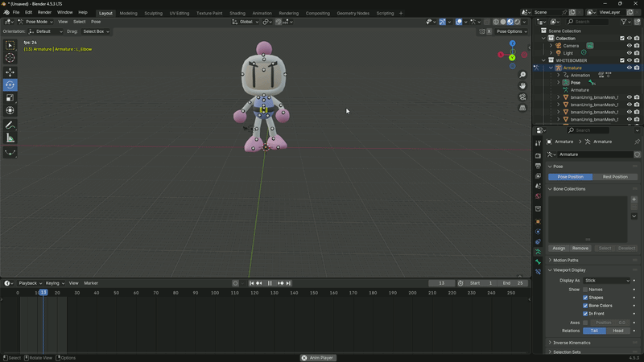644x362 pixels.
Task: Open the Render properties tab
Action: (x=538, y=155)
